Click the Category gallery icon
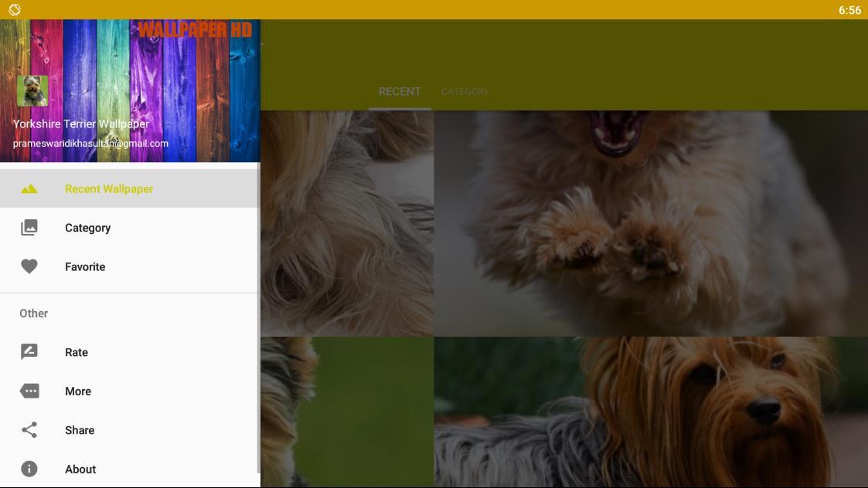This screenshot has height=488, width=868. pos(29,228)
